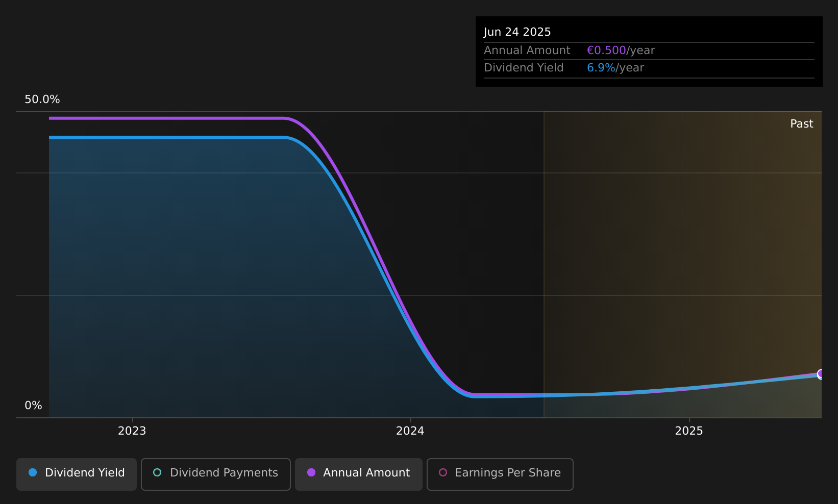838x504 pixels.
Task: Click the data point marker at chart end
Action: coord(821,374)
